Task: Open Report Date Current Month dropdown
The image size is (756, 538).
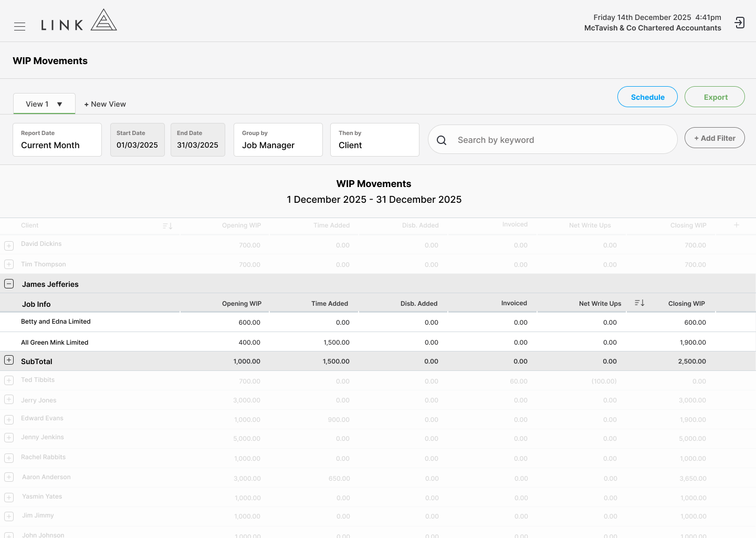Action: pyautogui.click(x=57, y=140)
